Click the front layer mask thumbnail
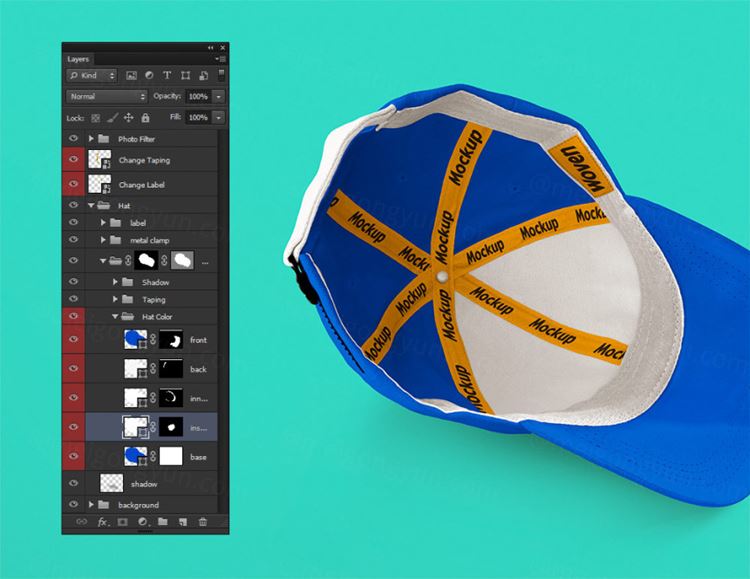Image resolution: width=750 pixels, height=579 pixels. point(172,341)
